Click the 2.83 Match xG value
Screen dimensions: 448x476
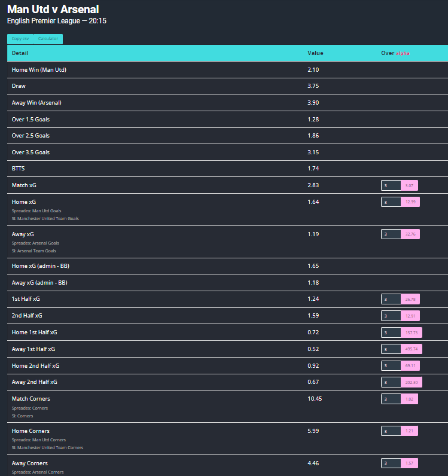point(313,185)
